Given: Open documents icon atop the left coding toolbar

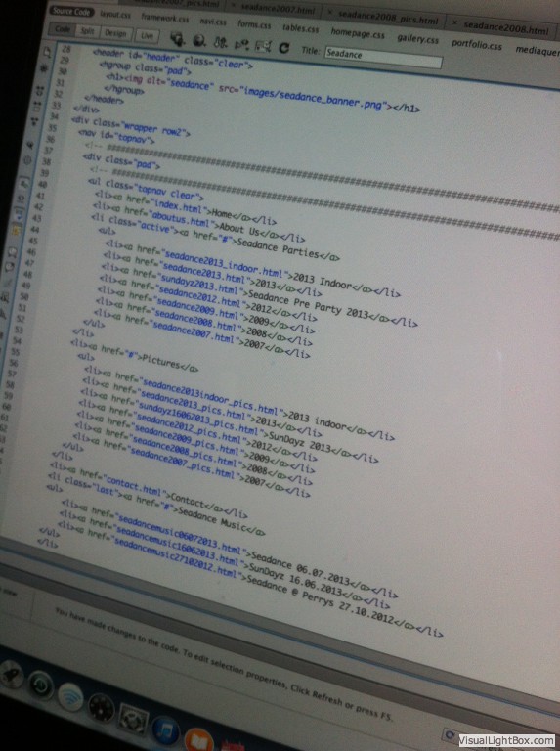Looking at the screenshot, I should (47, 52).
